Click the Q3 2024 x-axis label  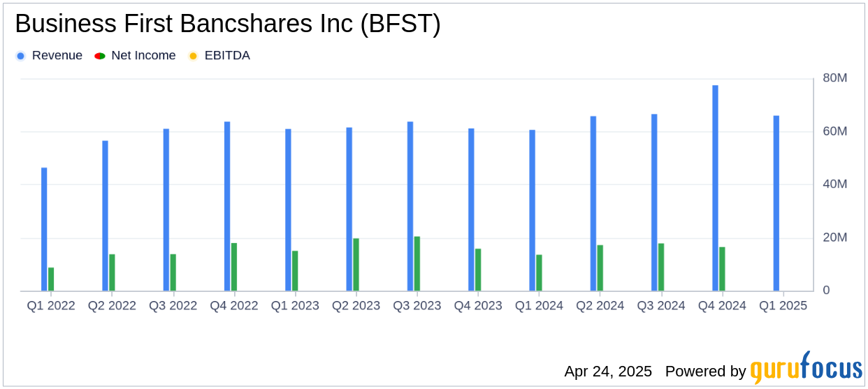(x=661, y=306)
